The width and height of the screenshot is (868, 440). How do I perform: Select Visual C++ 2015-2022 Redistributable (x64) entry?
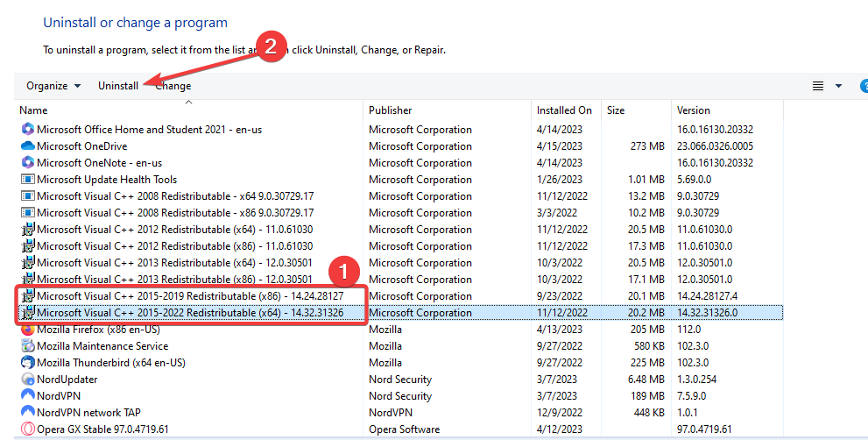(190, 312)
